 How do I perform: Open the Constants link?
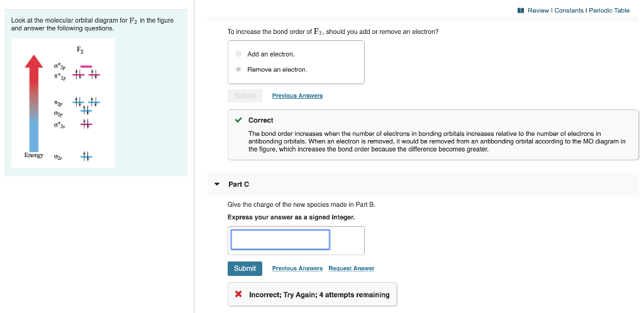click(x=568, y=11)
